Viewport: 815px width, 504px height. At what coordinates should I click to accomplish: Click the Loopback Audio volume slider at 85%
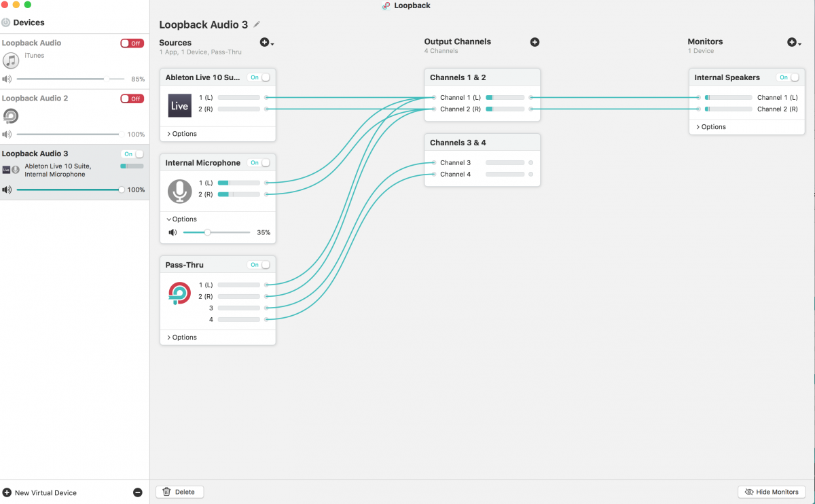71,79
